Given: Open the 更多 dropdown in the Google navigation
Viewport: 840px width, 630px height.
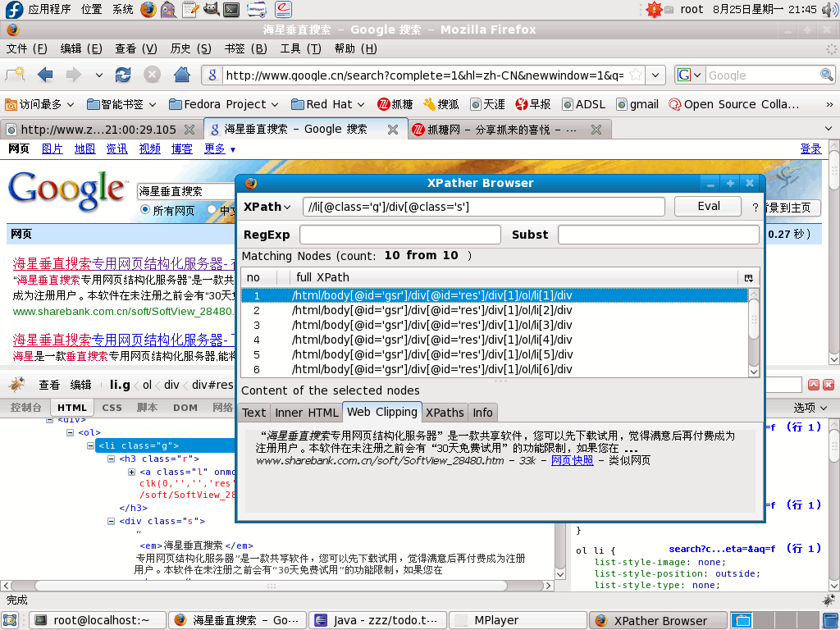Looking at the screenshot, I should (220, 149).
